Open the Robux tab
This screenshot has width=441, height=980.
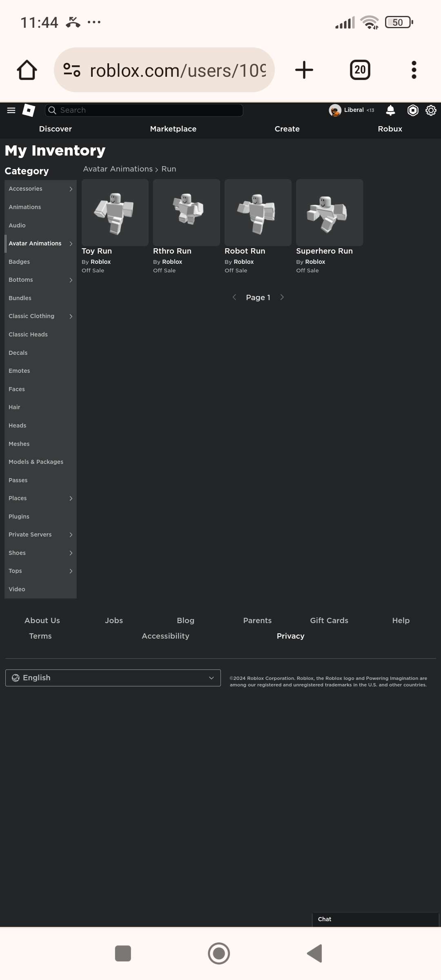(x=390, y=129)
